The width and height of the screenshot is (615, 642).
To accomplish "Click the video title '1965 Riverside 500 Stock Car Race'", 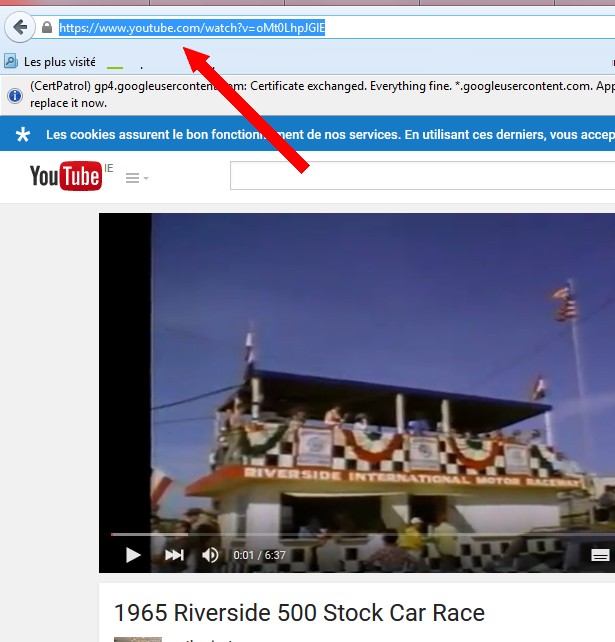I will click(299, 613).
